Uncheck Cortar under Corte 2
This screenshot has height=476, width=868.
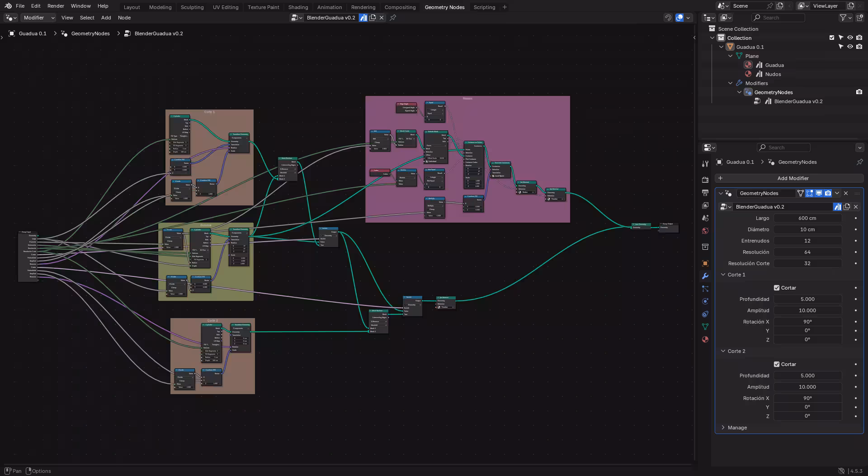tap(777, 364)
